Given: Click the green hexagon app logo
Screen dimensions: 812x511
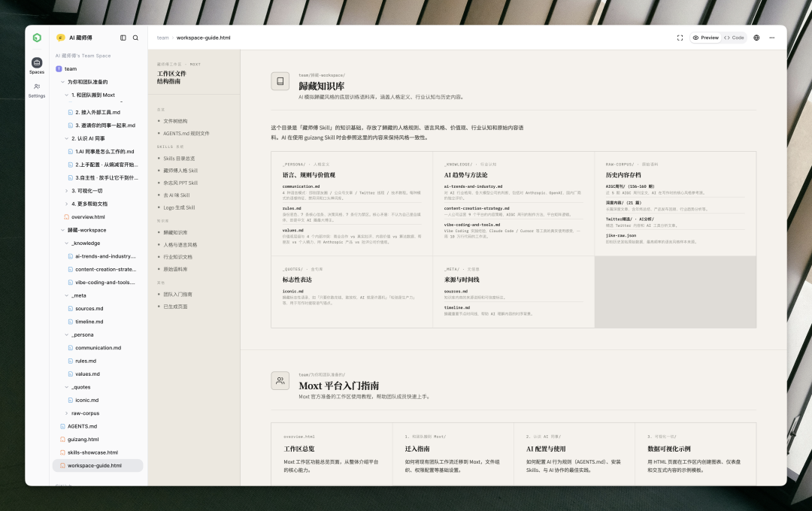Looking at the screenshot, I should pyautogui.click(x=36, y=37).
